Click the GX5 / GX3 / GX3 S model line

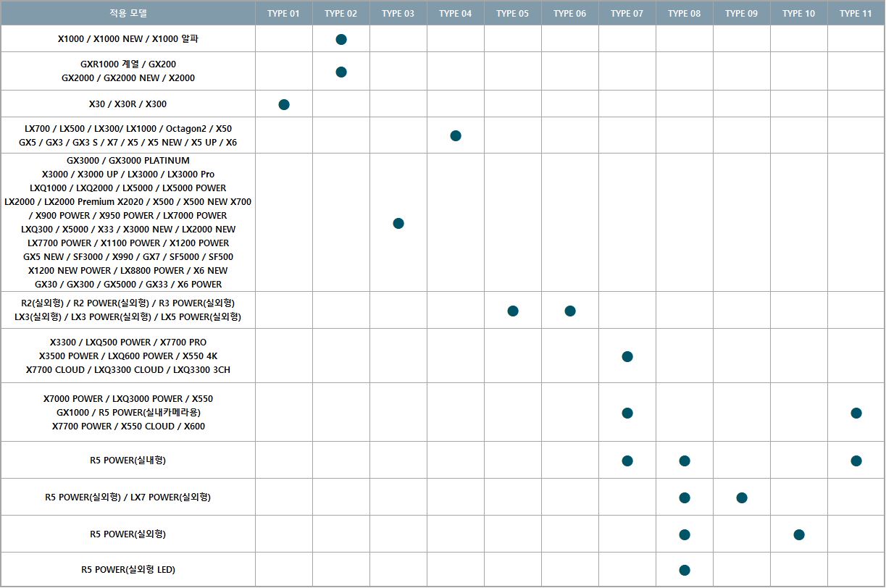[128, 143]
